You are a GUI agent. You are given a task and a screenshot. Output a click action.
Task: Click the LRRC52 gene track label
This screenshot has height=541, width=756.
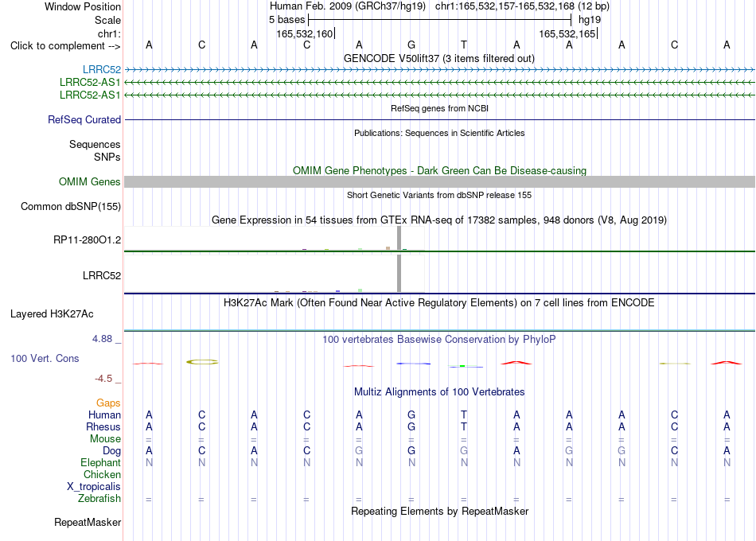[102, 70]
